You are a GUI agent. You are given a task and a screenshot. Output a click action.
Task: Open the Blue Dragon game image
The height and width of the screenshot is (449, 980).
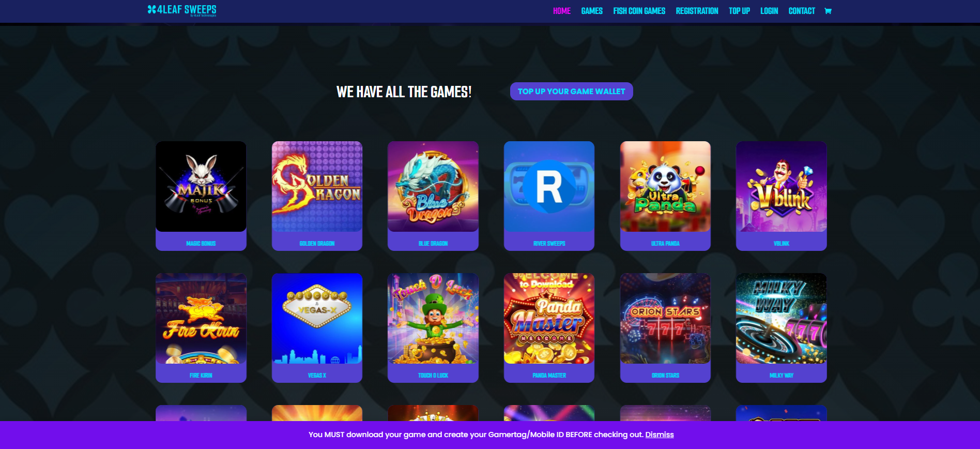[433, 187]
